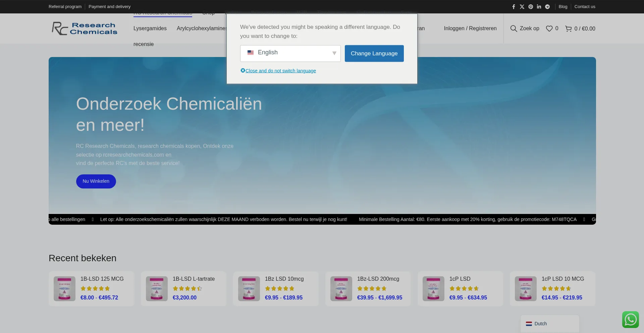Viewport: 644px width, 333px height.
Task: Click the star rating of 1cP LSD
Action: [464, 288]
